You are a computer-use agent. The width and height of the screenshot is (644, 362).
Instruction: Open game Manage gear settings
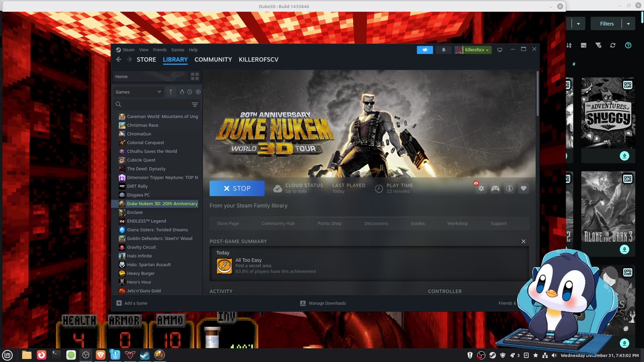pos(481,189)
